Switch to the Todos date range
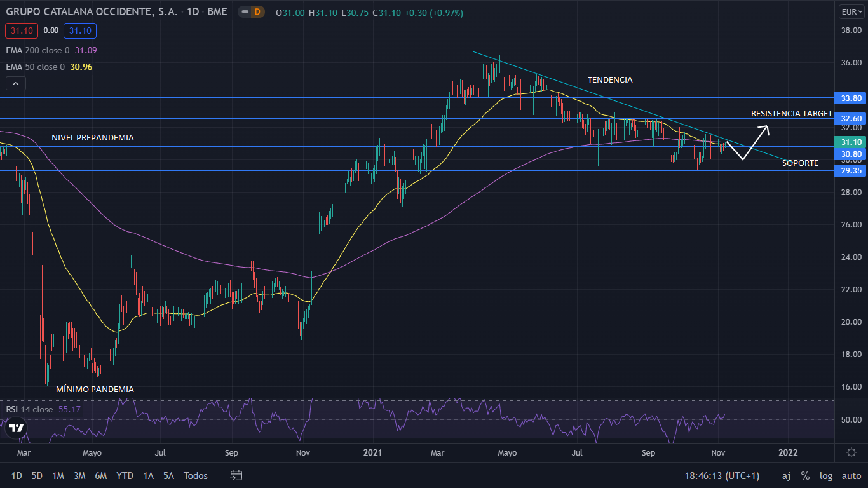This screenshot has height=488, width=868. tap(196, 475)
